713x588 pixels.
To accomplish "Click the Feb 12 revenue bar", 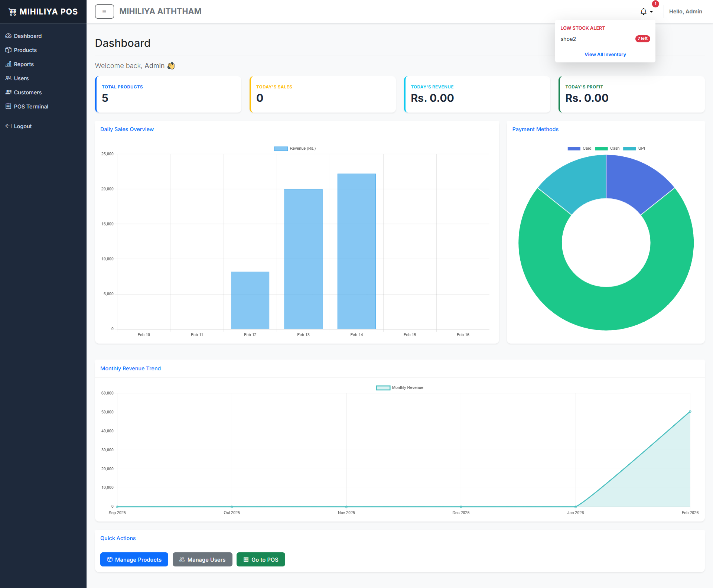I will coord(250,300).
